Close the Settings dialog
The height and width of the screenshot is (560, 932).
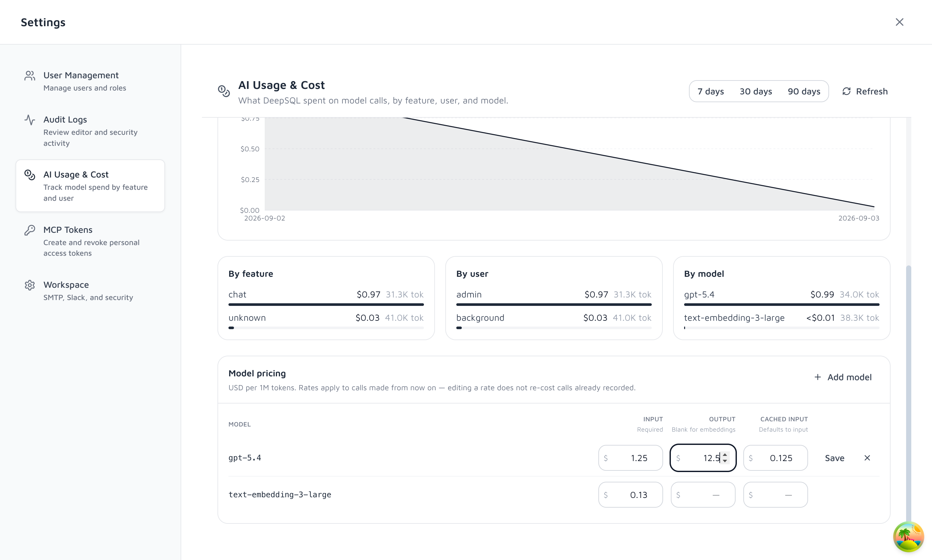900,22
